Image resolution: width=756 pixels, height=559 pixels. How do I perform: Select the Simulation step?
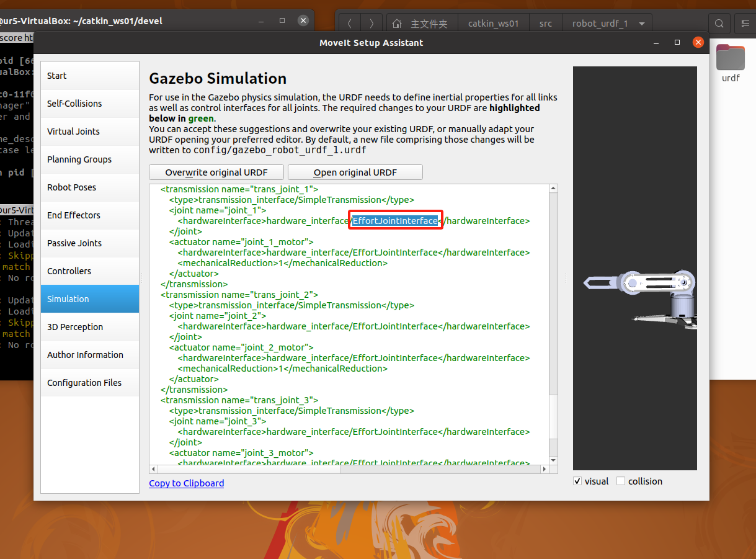tap(90, 299)
